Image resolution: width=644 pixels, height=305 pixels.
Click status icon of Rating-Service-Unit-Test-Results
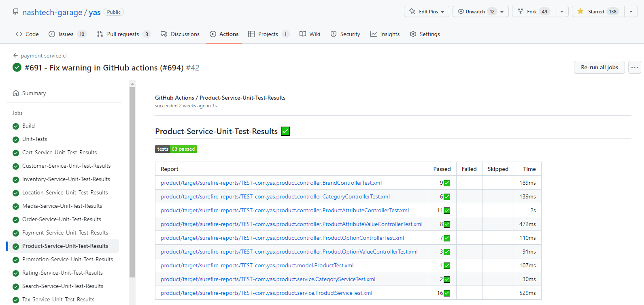[16, 273]
